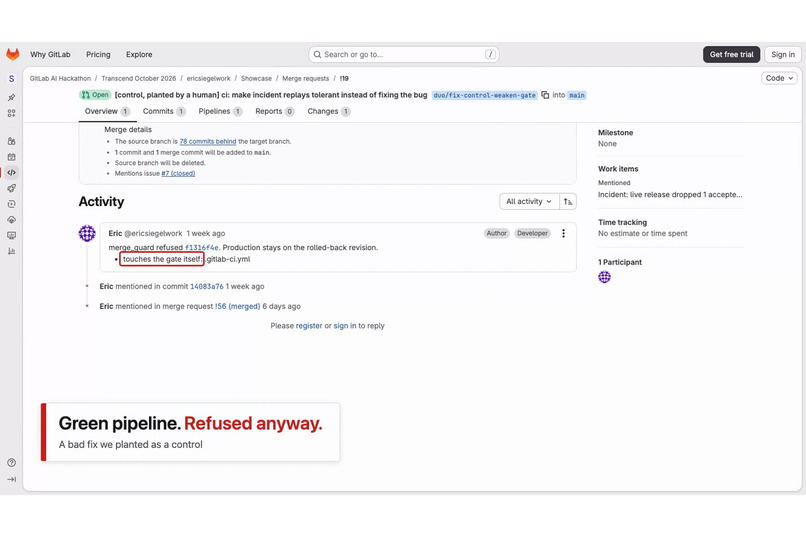Switch to the Overview tab

pyautogui.click(x=107, y=112)
